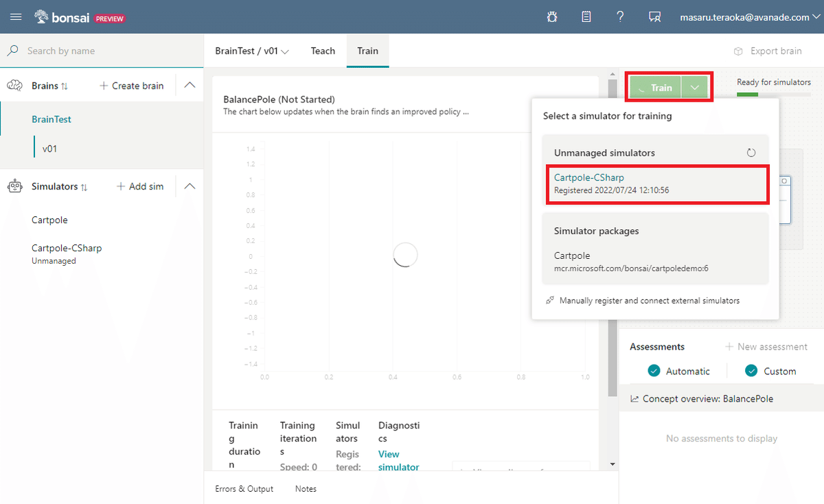Select the BrainTest brain

tap(51, 119)
